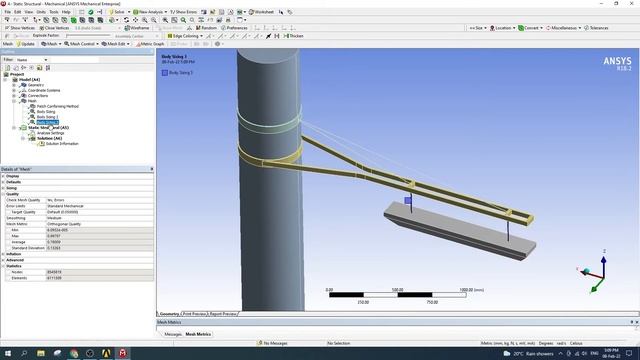Open the Windows Start menu
This screenshot has height=360, width=640.
point(8,353)
